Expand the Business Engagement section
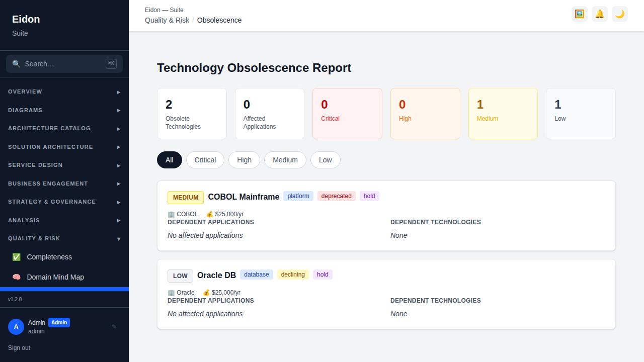 point(64,184)
